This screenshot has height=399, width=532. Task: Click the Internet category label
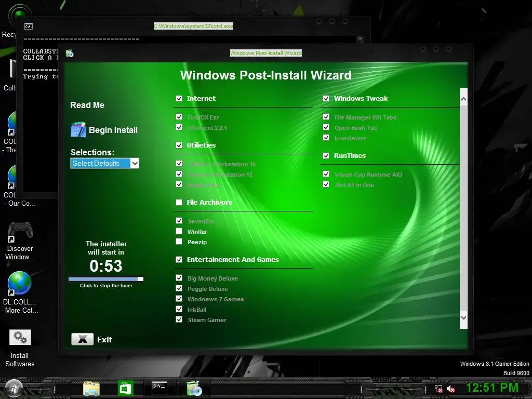(201, 98)
